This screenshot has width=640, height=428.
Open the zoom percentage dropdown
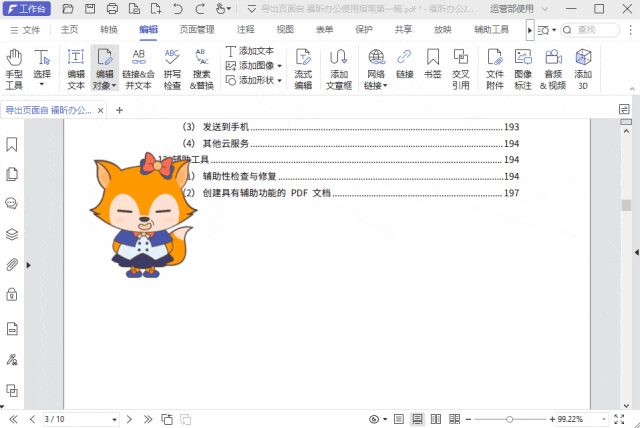click(604, 419)
